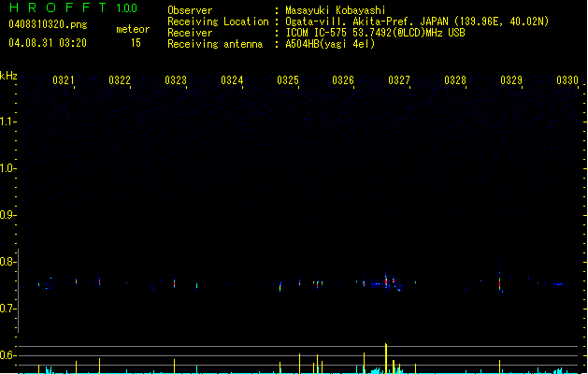Click the date stamp 04.08.31 03:20
Viewport: 588px width, 374px height.
pyautogui.click(x=48, y=43)
